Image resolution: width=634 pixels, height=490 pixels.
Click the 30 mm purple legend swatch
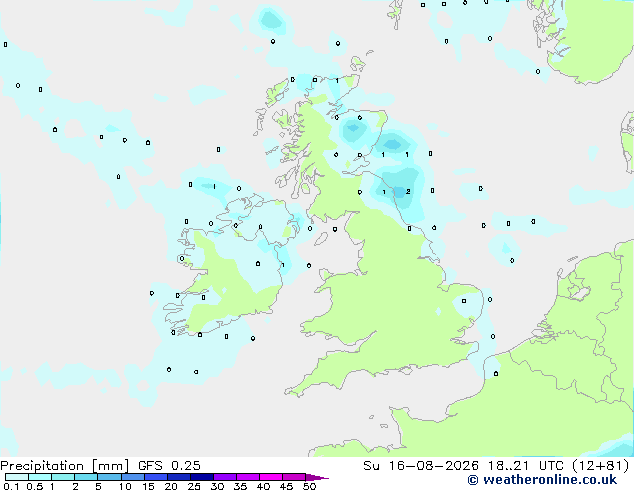tap(225, 477)
